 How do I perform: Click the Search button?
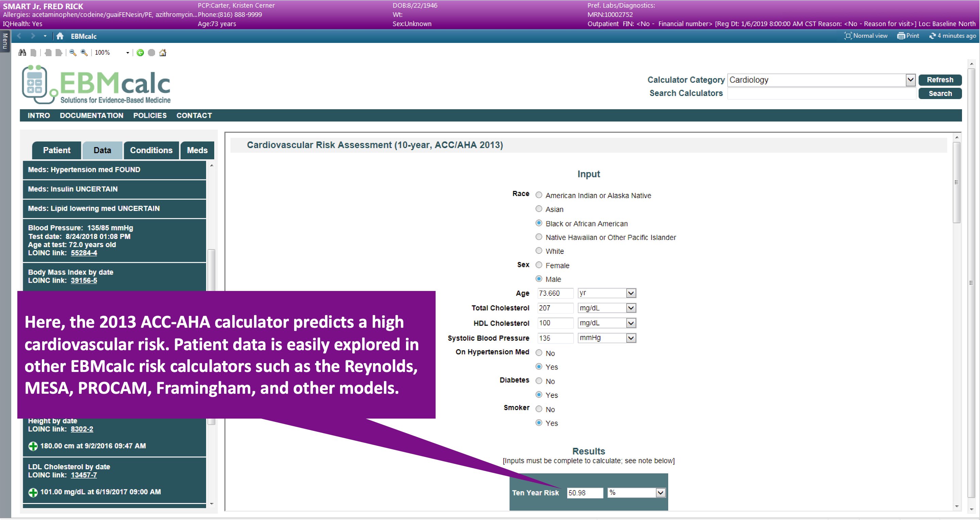pyautogui.click(x=940, y=94)
